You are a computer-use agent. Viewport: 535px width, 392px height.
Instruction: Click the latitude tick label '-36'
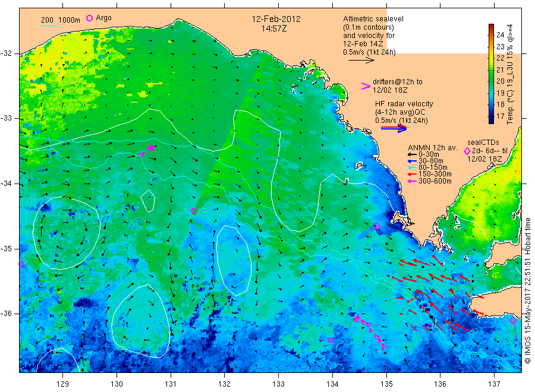pos(6,314)
